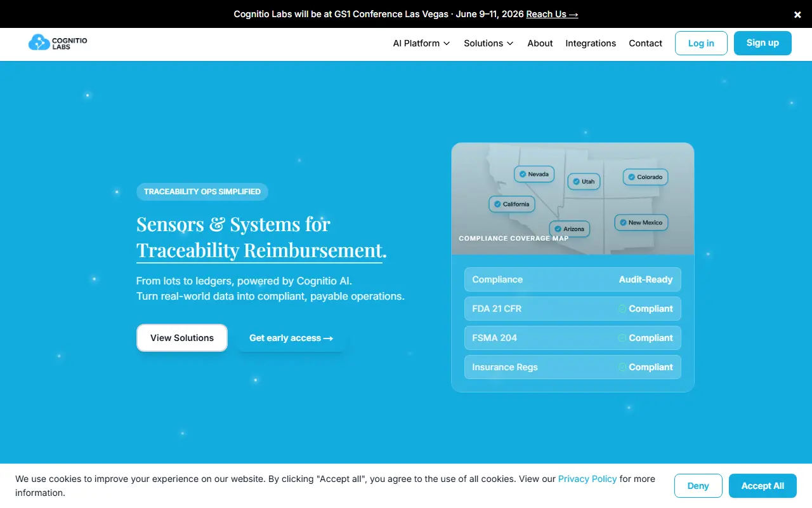Open the AI Platform dropdown menu
812x508 pixels.
[421, 43]
